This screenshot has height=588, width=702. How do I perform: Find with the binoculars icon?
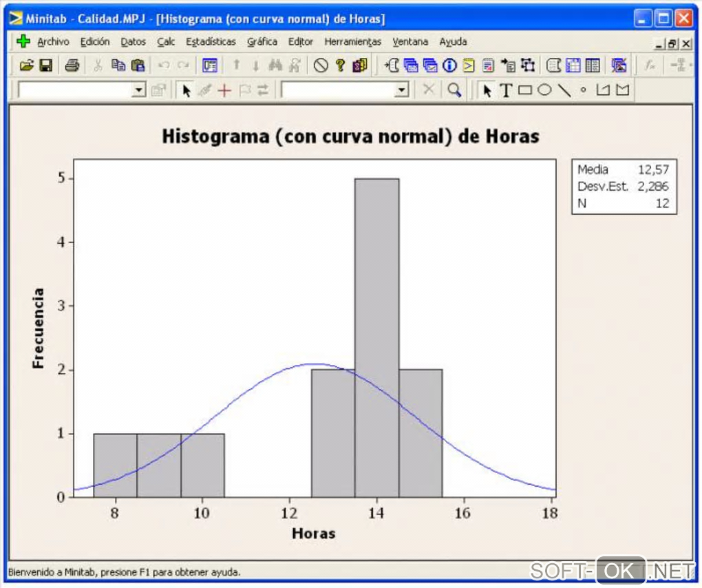click(275, 65)
